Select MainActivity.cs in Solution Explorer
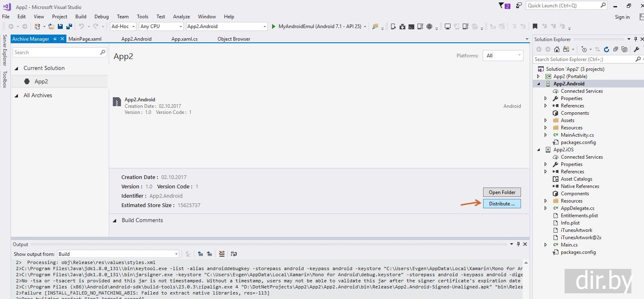 [577, 135]
